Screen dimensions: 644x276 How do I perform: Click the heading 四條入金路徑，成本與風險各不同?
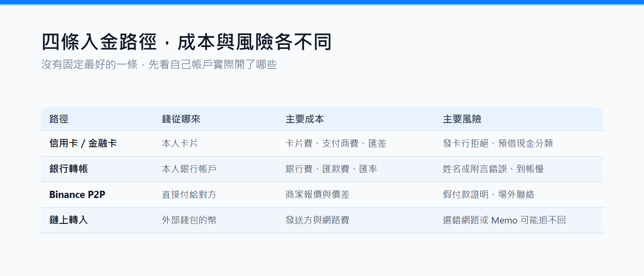(x=186, y=42)
